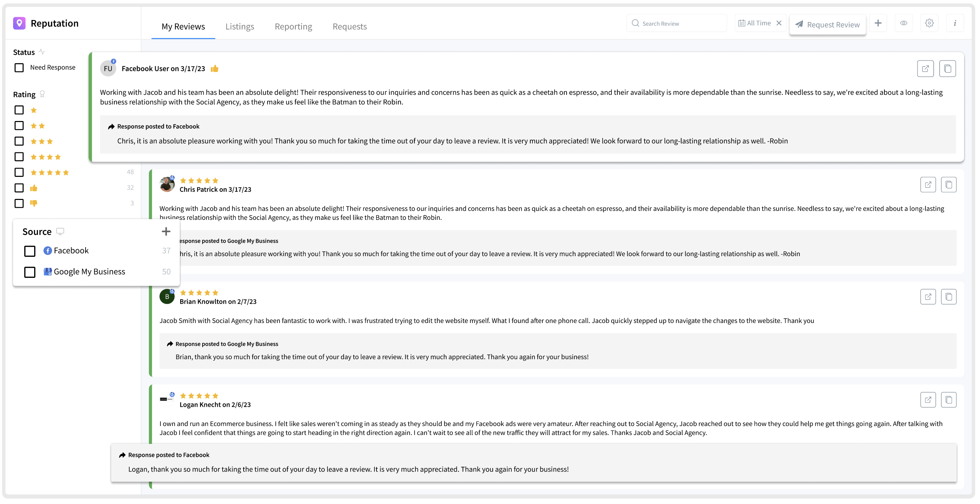Click the five-star rating on Brian Knowlton review
980x504 pixels.
pyautogui.click(x=199, y=293)
